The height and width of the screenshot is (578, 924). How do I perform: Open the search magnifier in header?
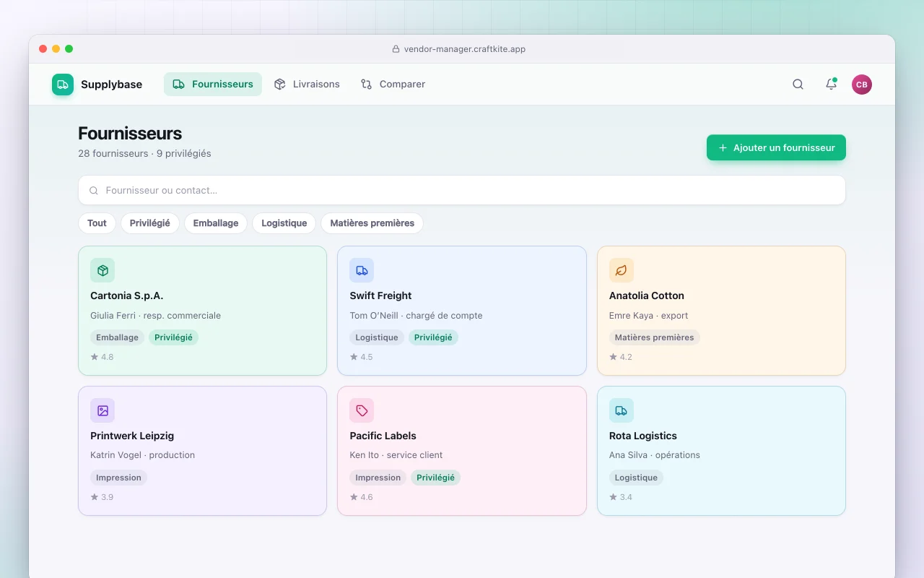(x=798, y=85)
